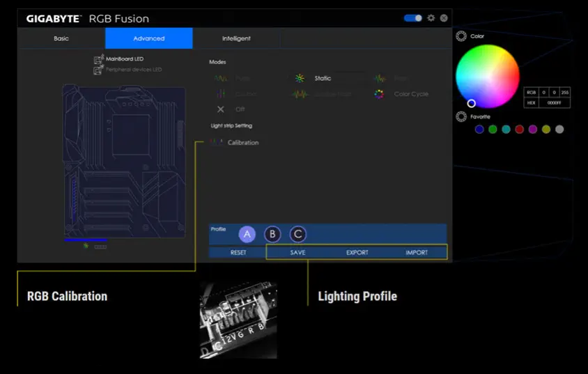Select the green favorite swatch

point(493,130)
